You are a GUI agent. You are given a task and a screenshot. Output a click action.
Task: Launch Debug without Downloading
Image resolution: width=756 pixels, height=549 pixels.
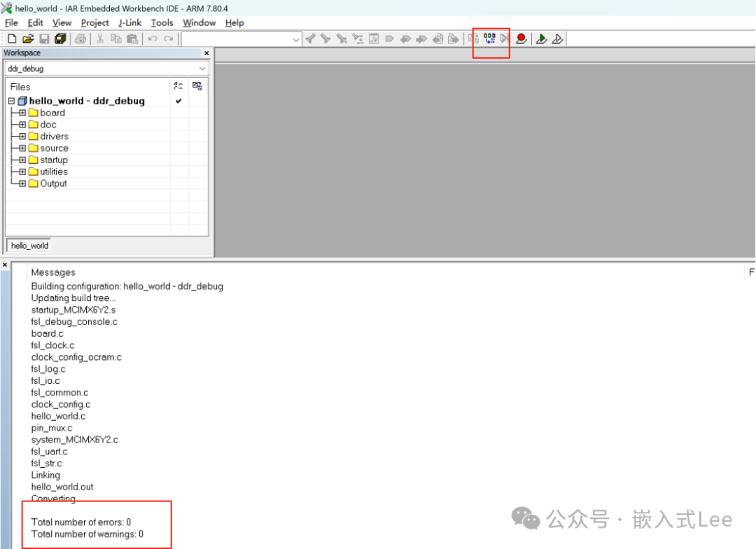click(x=557, y=39)
